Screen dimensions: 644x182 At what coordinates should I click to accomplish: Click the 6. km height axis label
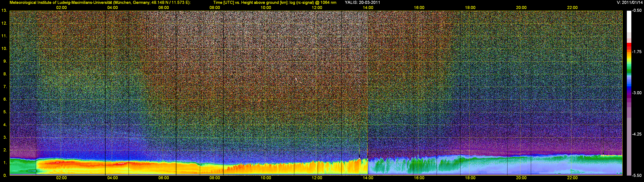(5, 99)
